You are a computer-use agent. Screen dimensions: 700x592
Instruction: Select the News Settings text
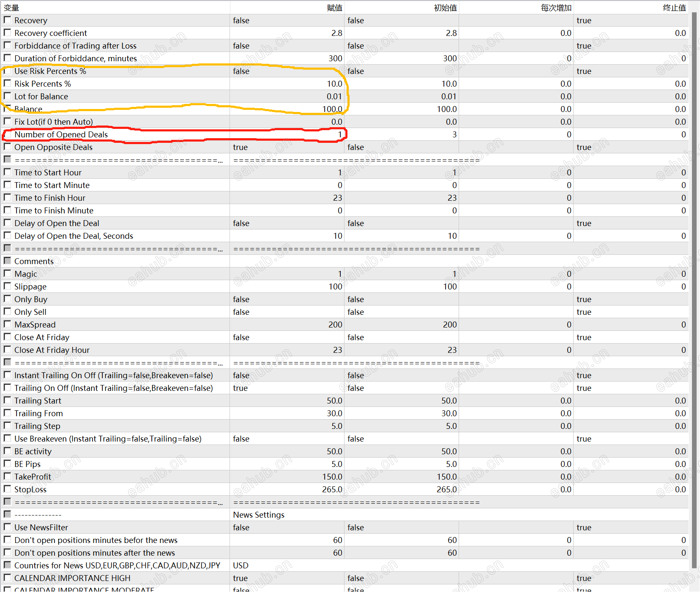point(259,515)
